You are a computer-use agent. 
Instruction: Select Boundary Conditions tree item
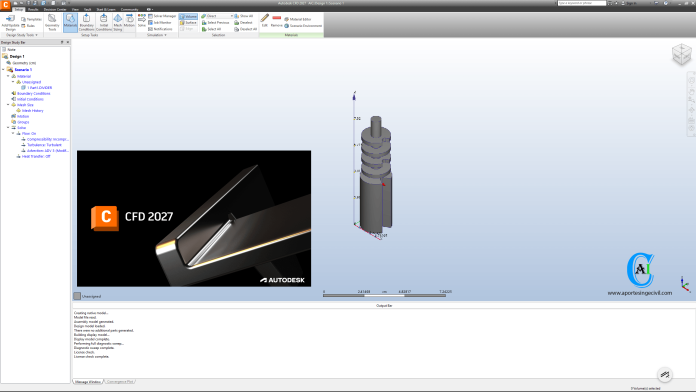pyautogui.click(x=33, y=94)
